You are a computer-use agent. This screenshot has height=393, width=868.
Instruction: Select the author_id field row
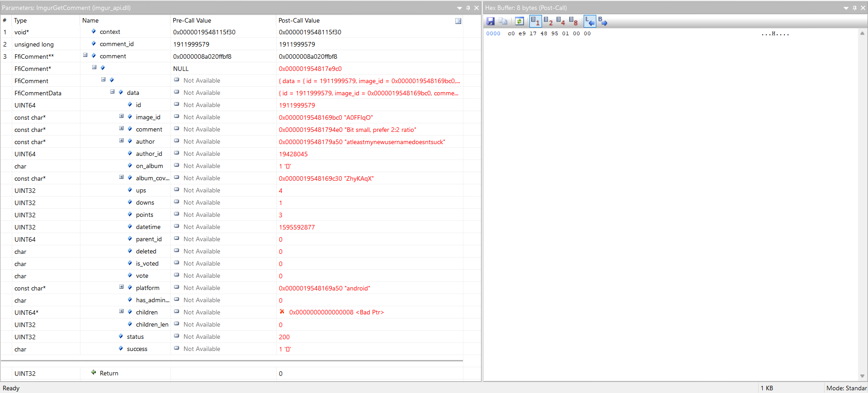pyautogui.click(x=231, y=154)
